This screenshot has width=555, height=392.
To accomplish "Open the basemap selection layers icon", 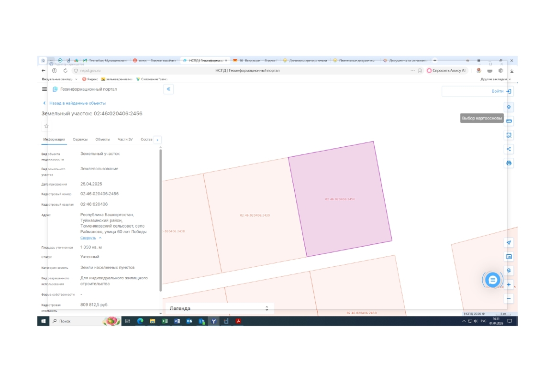I will (x=509, y=107).
